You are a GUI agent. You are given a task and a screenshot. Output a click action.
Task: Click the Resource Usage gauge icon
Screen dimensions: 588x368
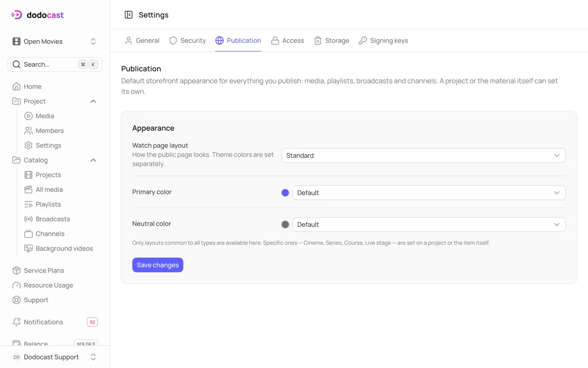17,285
